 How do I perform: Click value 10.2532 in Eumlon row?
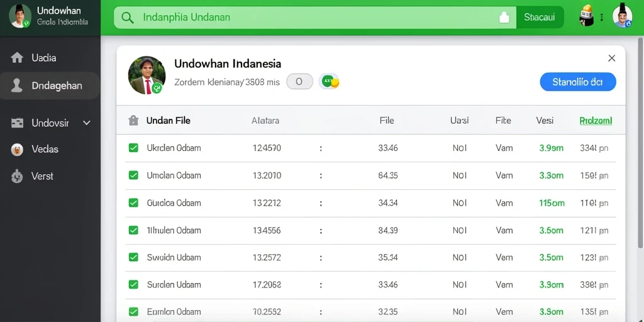click(x=267, y=312)
